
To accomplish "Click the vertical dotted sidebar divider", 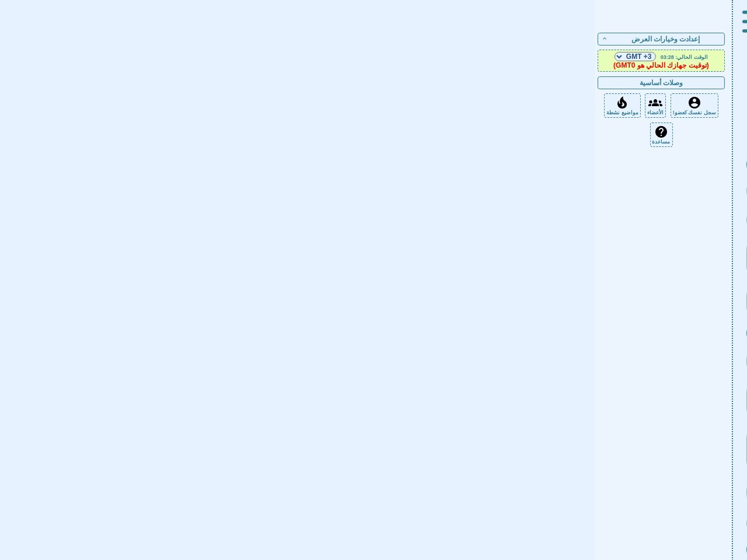I will coord(732,292).
